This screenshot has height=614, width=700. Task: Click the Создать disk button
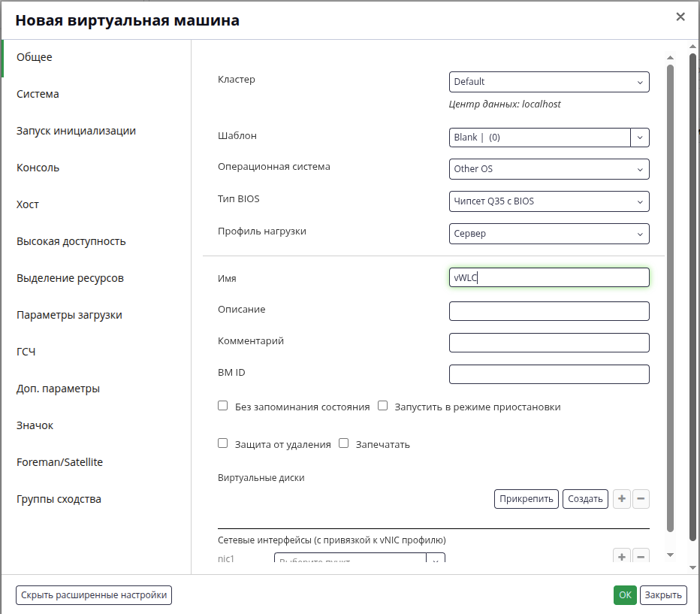tap(585, 499)
